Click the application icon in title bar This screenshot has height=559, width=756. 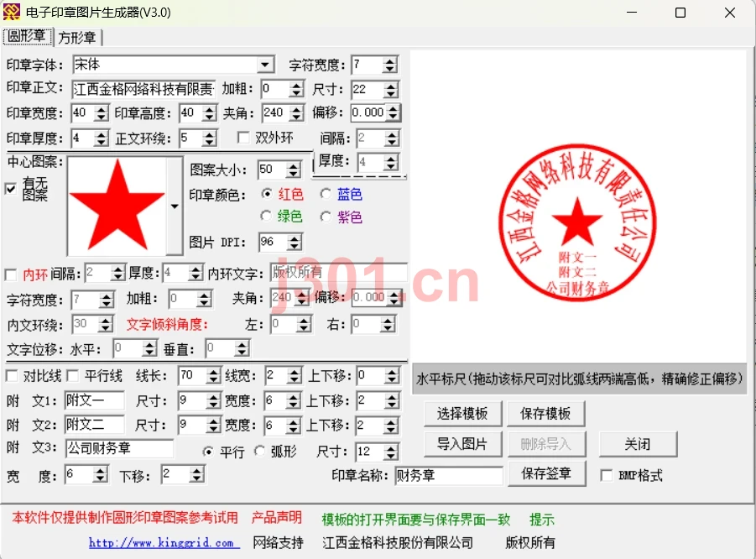12,12
